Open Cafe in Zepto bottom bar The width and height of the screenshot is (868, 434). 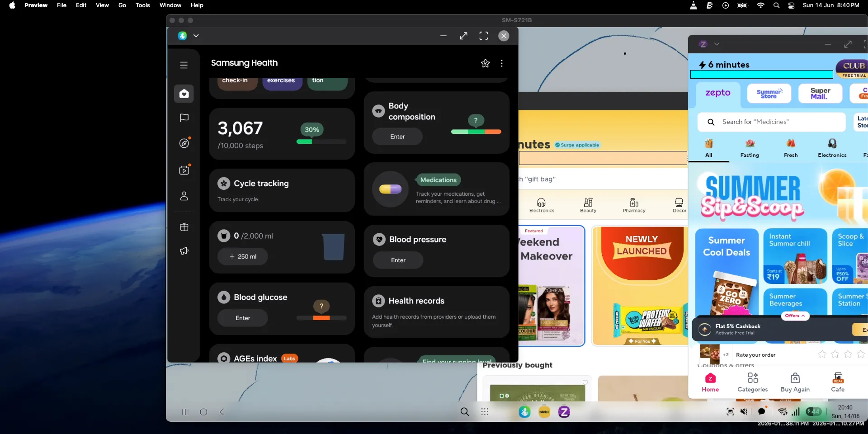pyautogui.click(x=838, y=382)
